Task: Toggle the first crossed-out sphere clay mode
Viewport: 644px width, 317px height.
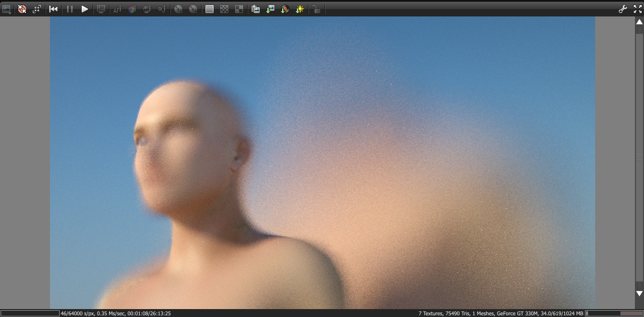Action: click(178, 9)
